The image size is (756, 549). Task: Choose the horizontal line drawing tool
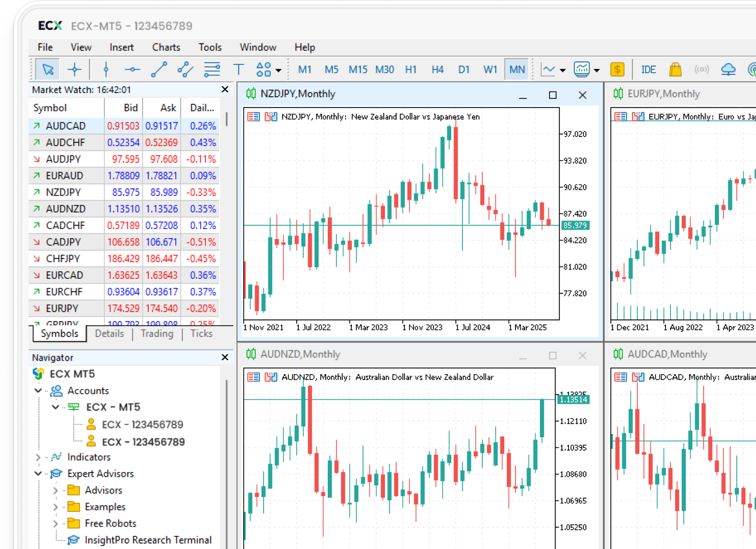[132, 70]
